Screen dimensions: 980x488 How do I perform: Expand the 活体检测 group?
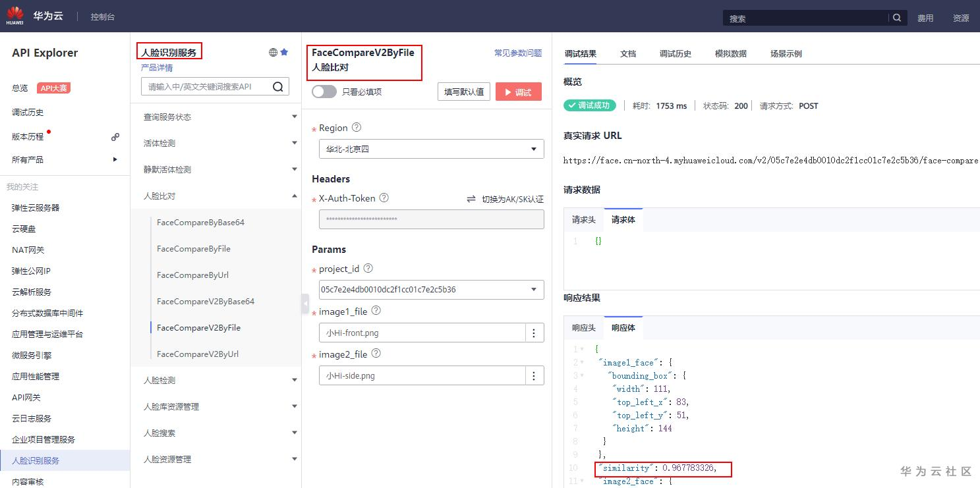click(295, 143)
